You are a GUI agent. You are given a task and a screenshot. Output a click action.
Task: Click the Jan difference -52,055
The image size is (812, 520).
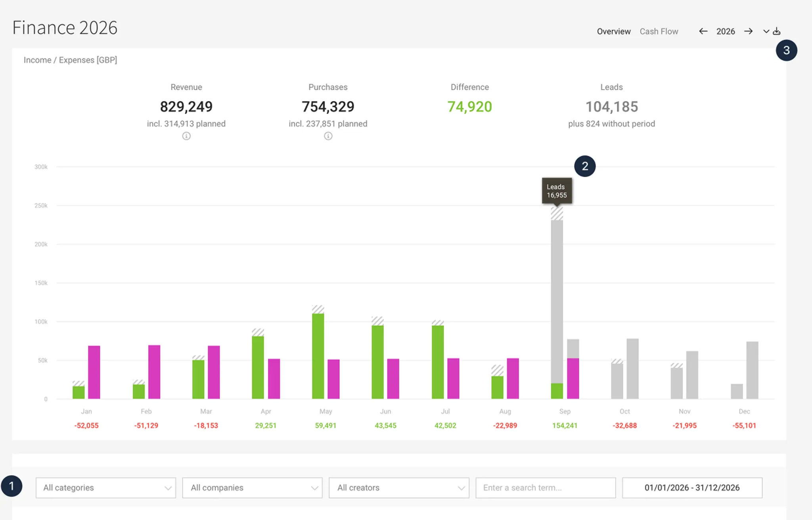(86, 425)
